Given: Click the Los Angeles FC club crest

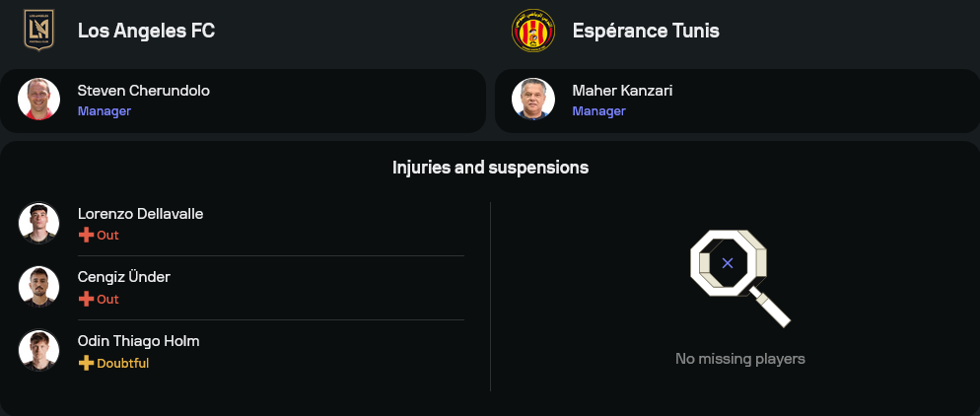Looking at the screenshot, I should 39,30.
